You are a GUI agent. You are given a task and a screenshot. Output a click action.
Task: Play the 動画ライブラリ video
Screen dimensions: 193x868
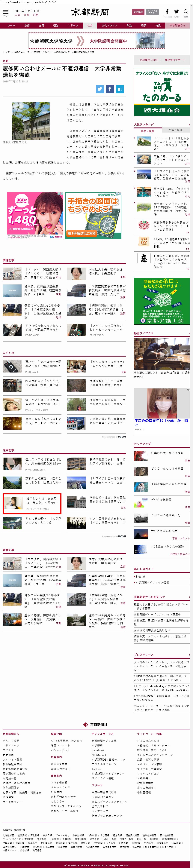click(x=162, y=354)
